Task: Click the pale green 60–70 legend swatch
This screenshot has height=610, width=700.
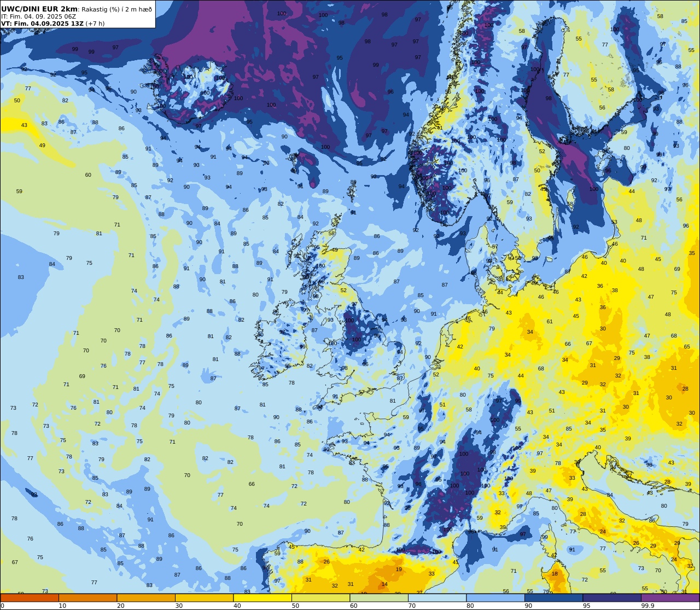Action: [379, 598]
